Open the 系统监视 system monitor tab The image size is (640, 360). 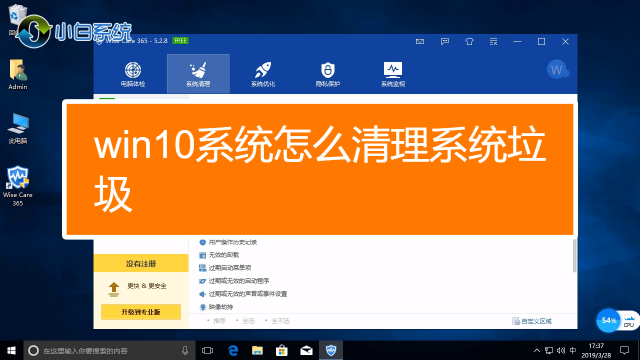click(x=393, y=74)
